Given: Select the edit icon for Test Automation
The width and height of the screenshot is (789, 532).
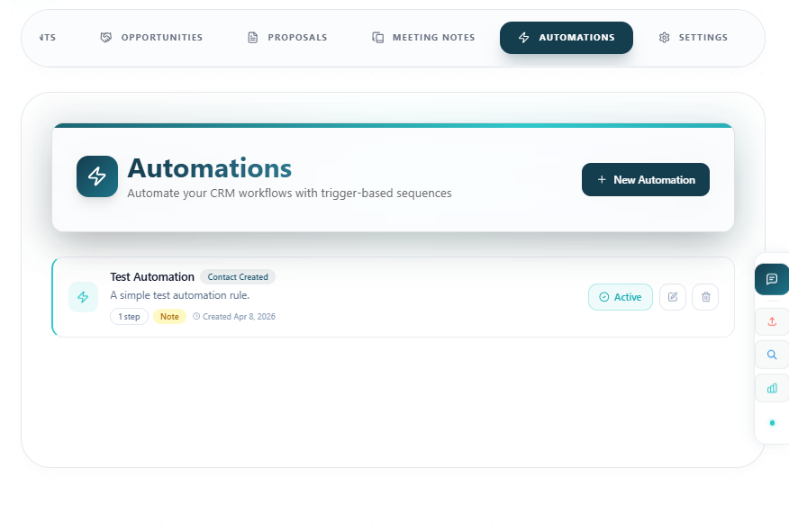Looking at the screenshot, I should [x=673, y=297].
